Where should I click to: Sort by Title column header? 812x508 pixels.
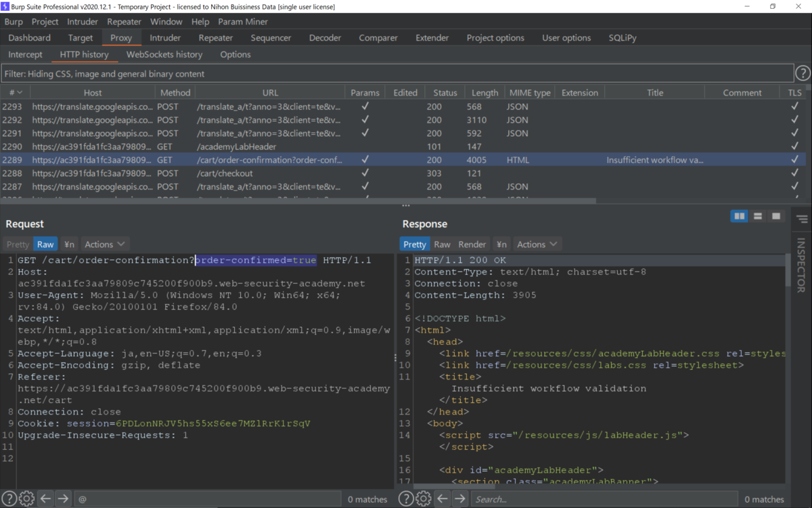pos(655,92)
